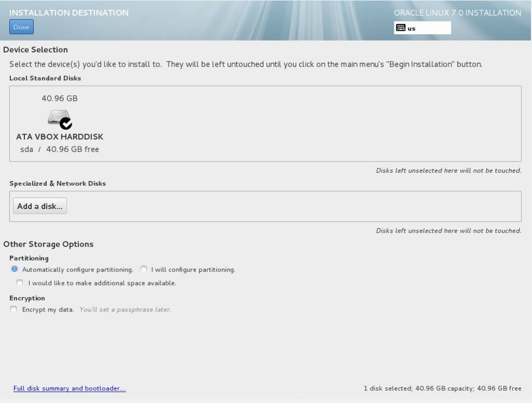This screenshot has height=403, width=532.
Task: Click the 1 disk selected status summary
Action: click(443, 388)
